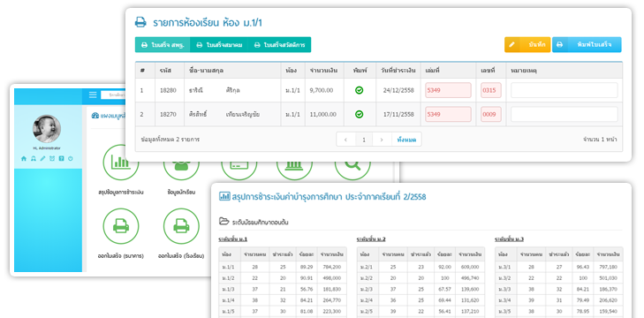Click the orange บันทึก save button

click(527, 45)
